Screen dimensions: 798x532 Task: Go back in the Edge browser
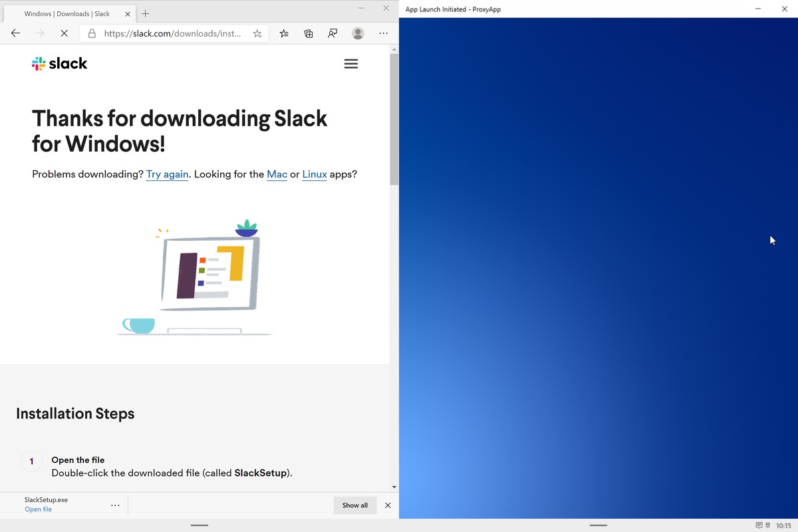(x=16, y=33)
